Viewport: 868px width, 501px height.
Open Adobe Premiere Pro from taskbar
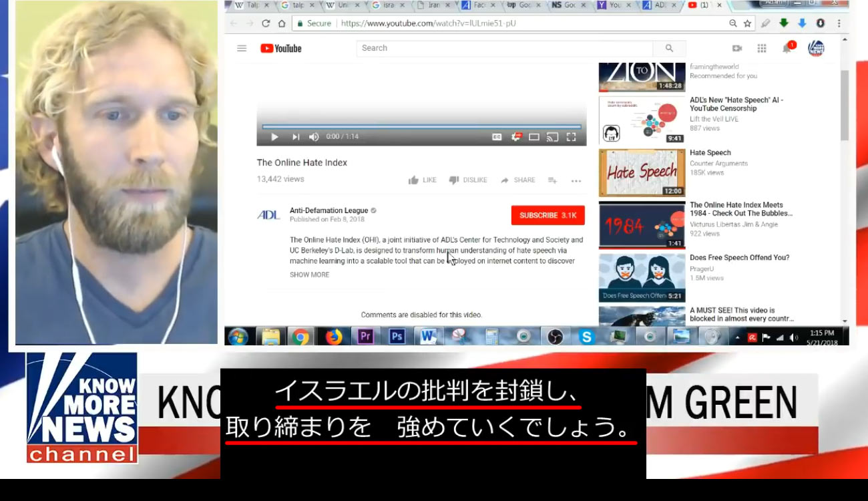(365, 337)
